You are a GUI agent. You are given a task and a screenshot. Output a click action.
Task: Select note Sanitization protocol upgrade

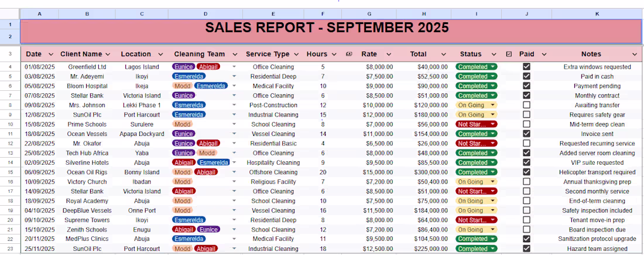pos(597,239)
